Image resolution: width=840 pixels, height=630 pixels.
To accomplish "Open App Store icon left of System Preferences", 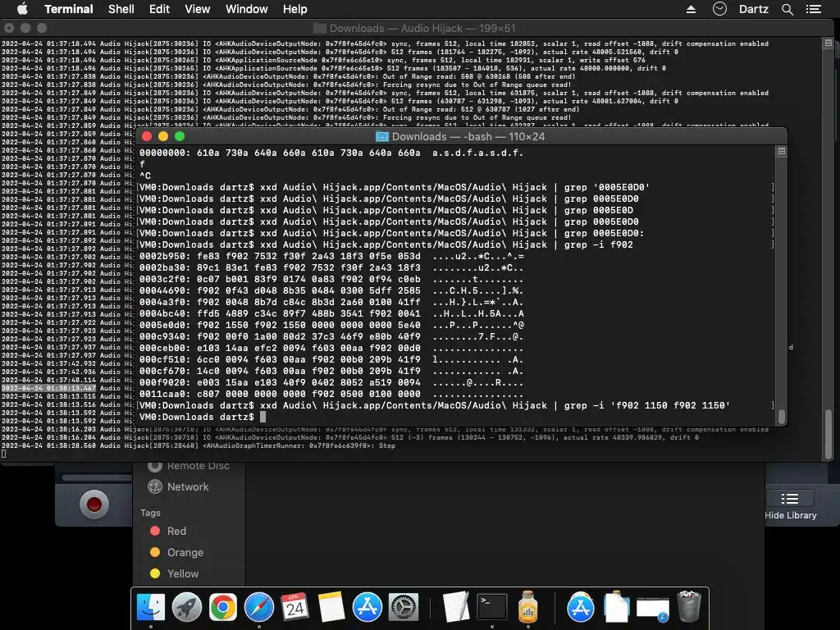I will pyautogui.click(x=367, y=607).
